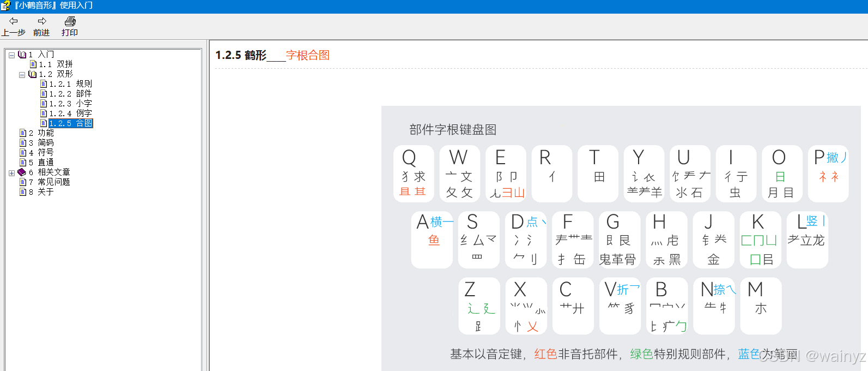Open the '1.2.4 例字' topic
The height and width of the screenshot is (371, 868).
70,113
